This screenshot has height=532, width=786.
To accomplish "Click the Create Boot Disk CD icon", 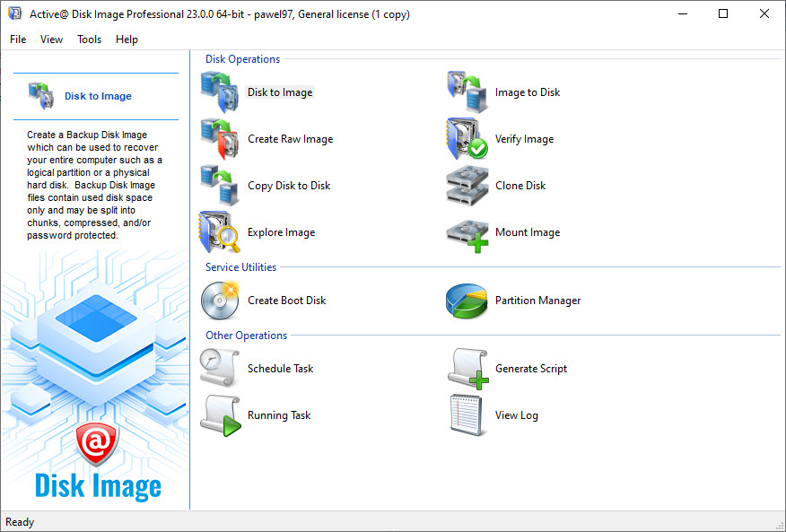I will (x=220, y=301).
